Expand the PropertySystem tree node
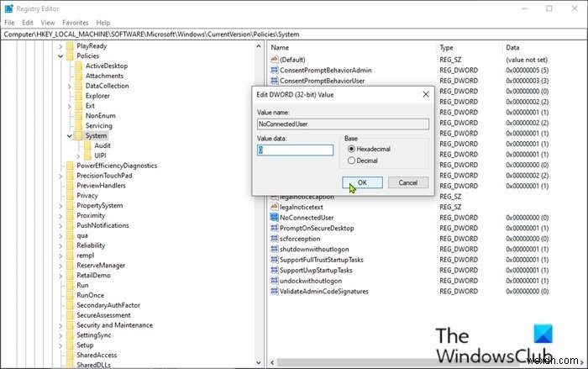Viewport: 588px width, 369px height. point(60,206)
